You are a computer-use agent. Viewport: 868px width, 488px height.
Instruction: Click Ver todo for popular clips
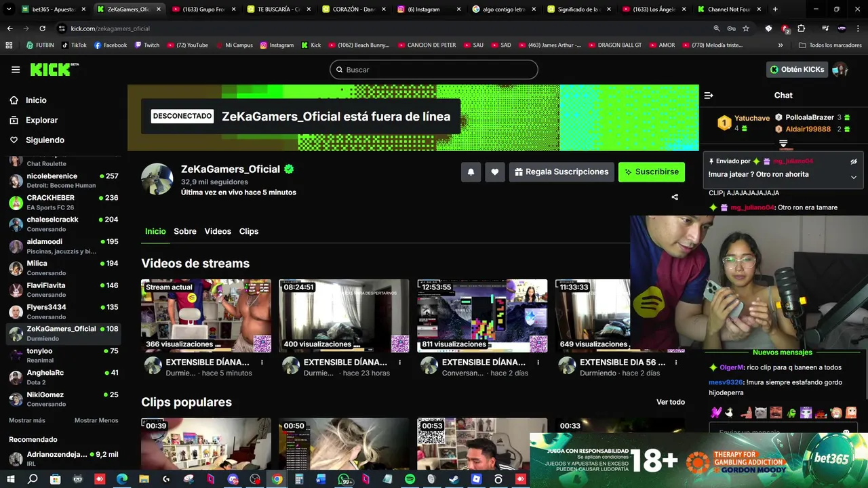pos(671,402)
